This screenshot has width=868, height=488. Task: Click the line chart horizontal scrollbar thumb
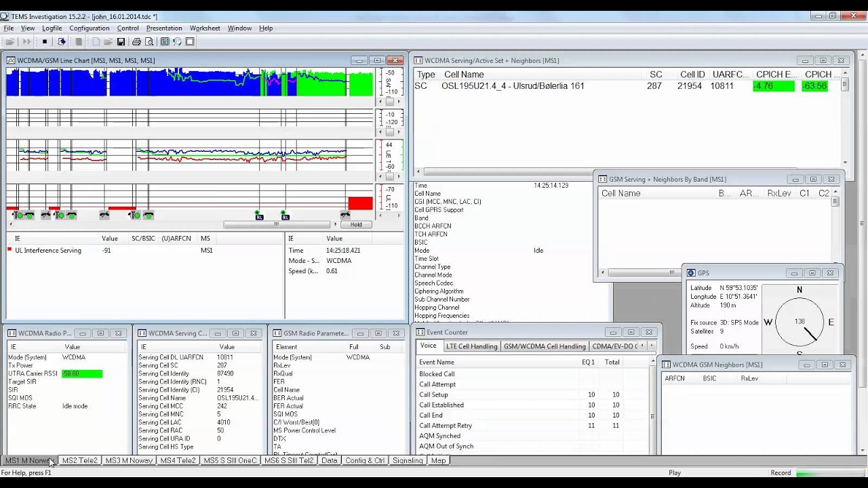pos(277,224)
